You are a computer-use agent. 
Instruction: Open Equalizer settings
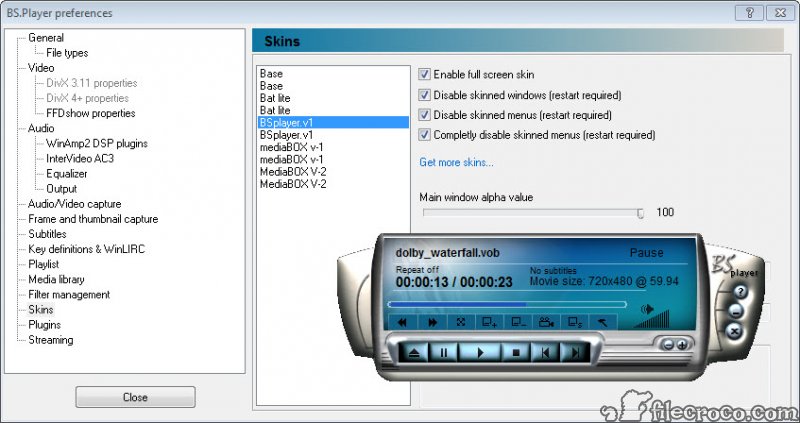click(67, 173)
